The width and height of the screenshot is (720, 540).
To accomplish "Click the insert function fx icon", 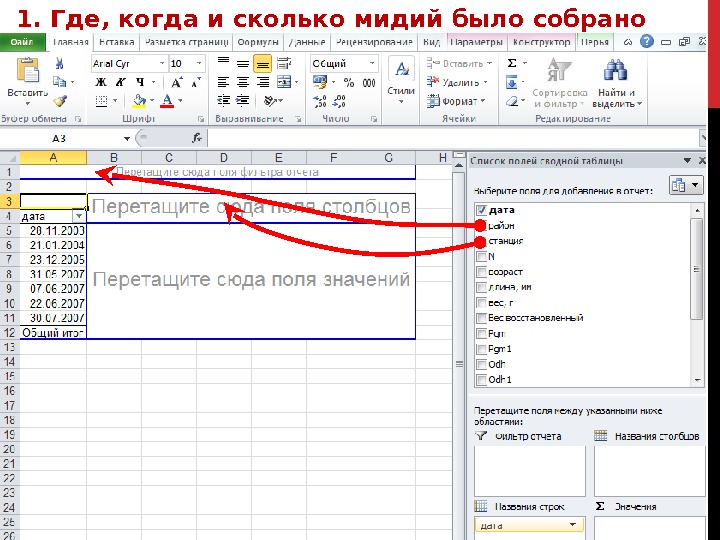I will [x=197, y=138].
